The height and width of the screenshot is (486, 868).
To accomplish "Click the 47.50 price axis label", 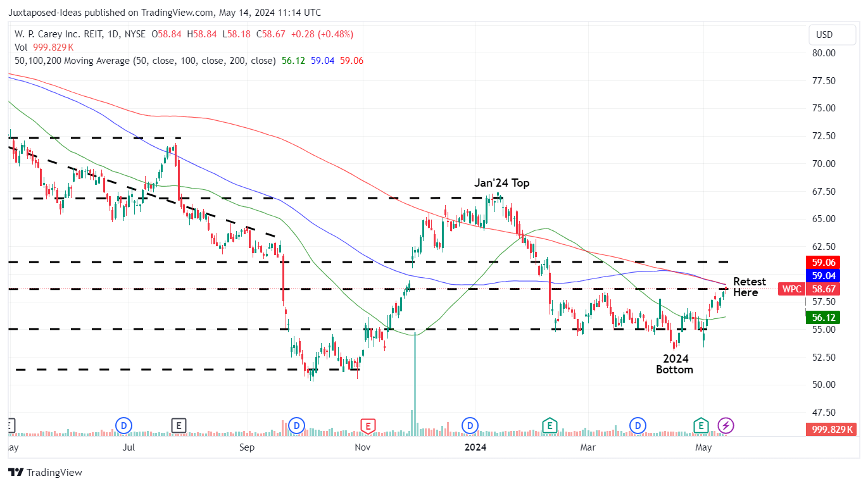I will (x=824, y=413).
